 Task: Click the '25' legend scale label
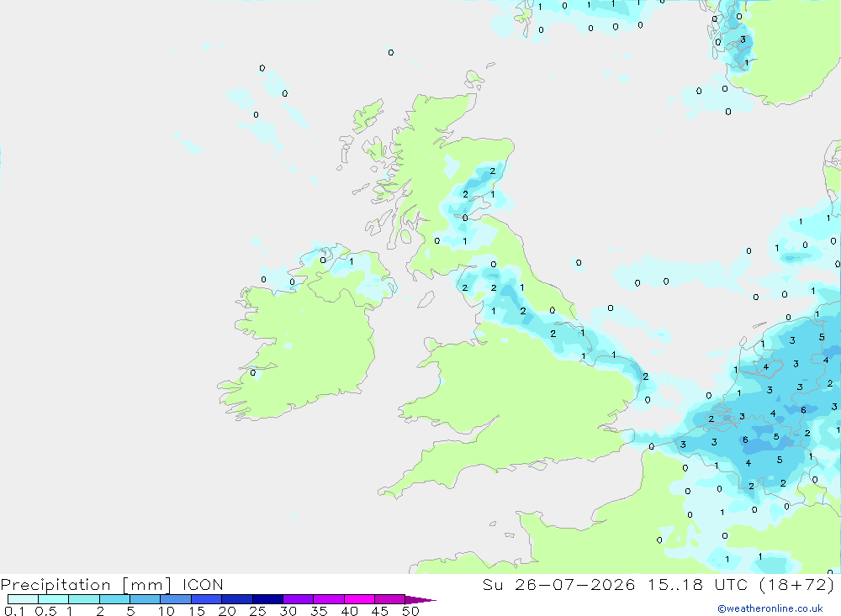258,611
